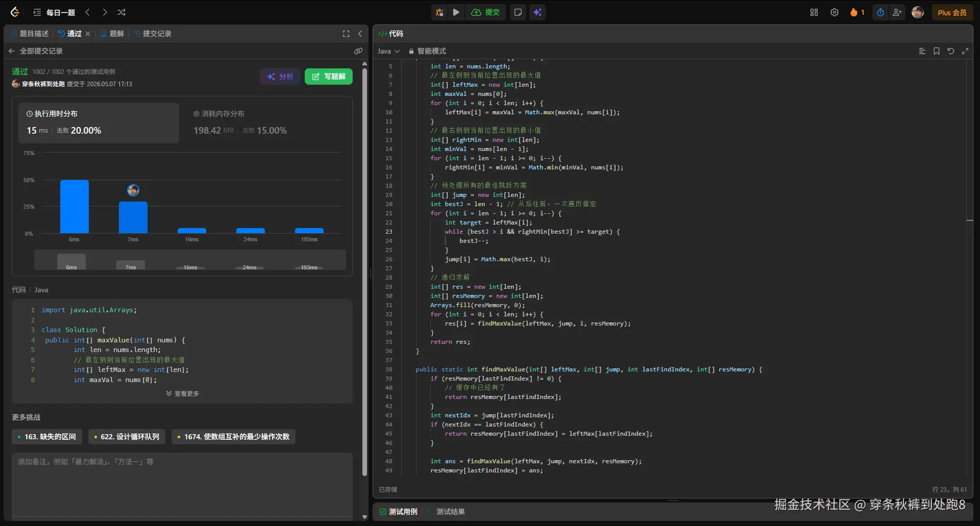Open challenge 163. 缺失的区间
Viewport: 980px width, 526px height.
46,437
